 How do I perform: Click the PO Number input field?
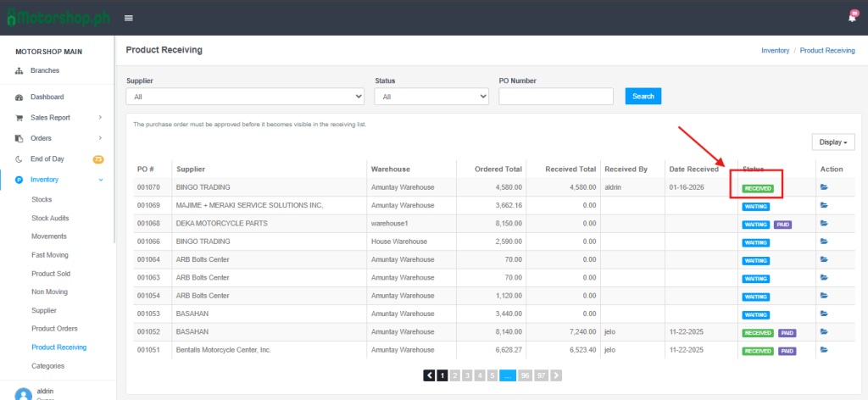556,97
